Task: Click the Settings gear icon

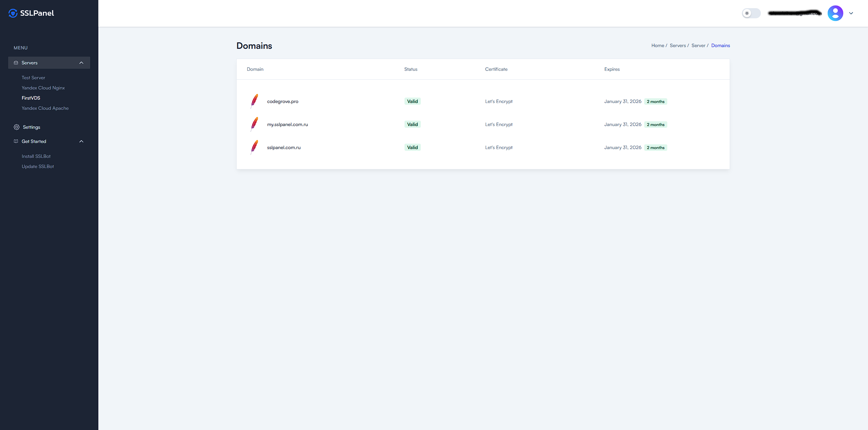Action: (x=16, y=127)
